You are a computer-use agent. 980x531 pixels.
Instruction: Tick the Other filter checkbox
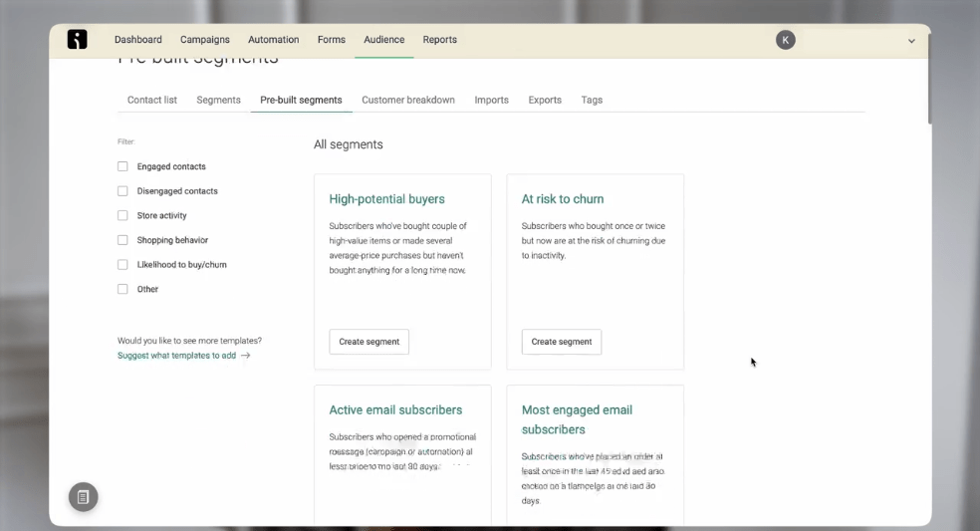122,289
